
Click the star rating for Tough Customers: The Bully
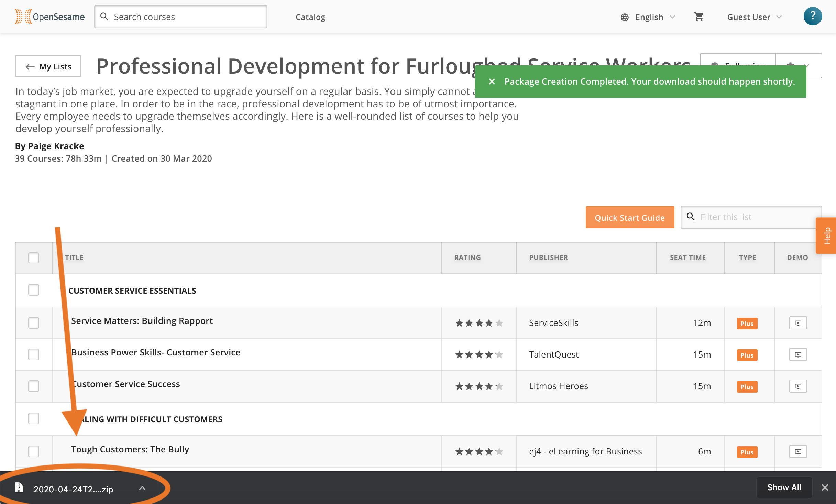[x=479, y=451]
